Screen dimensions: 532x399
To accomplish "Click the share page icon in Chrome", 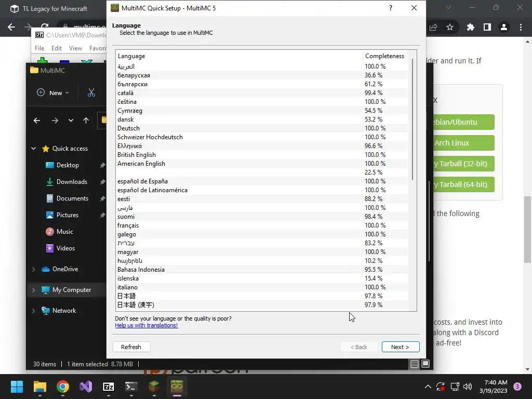I will tap(433, 27).
